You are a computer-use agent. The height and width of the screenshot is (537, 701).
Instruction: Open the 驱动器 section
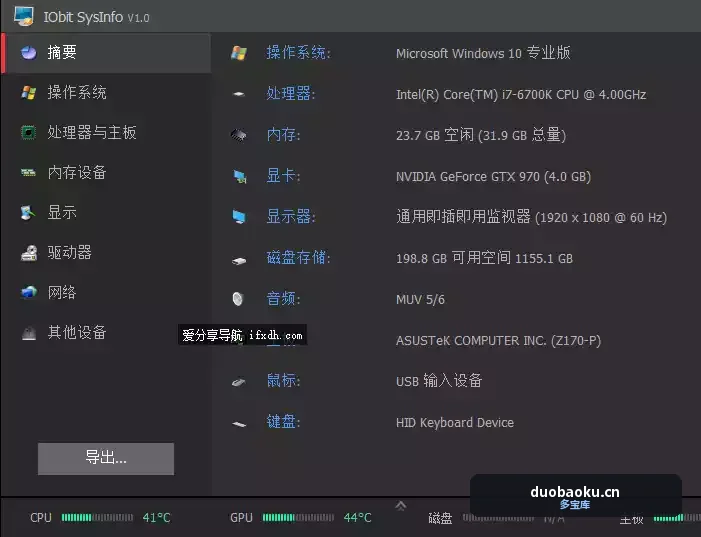pyautogui.click(x=106, y=252)
